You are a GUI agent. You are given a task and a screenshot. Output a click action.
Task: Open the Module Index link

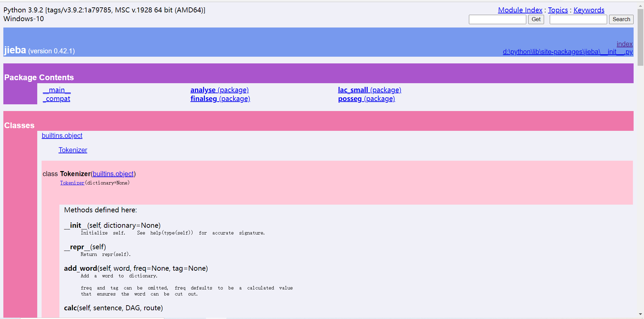[520, 10]
